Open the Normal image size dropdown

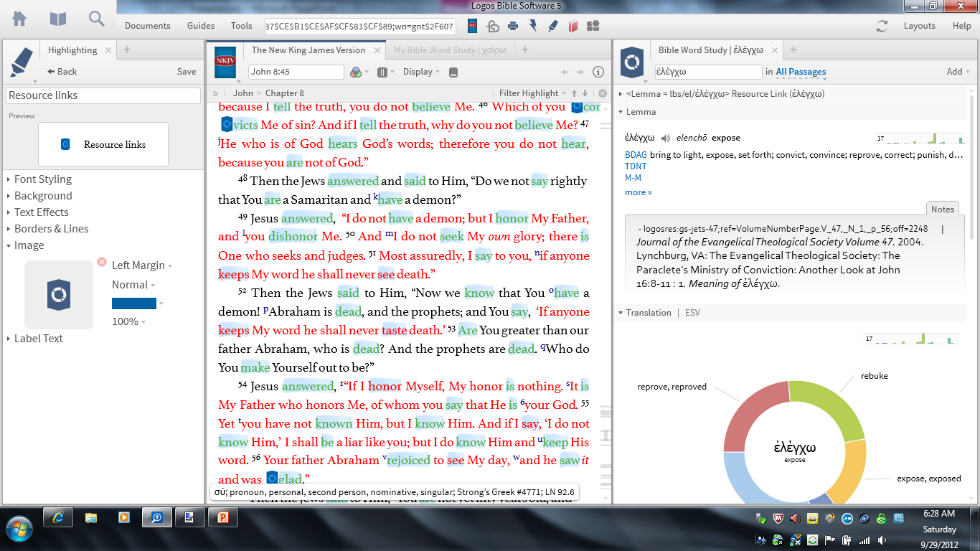[x=133, y=285]
